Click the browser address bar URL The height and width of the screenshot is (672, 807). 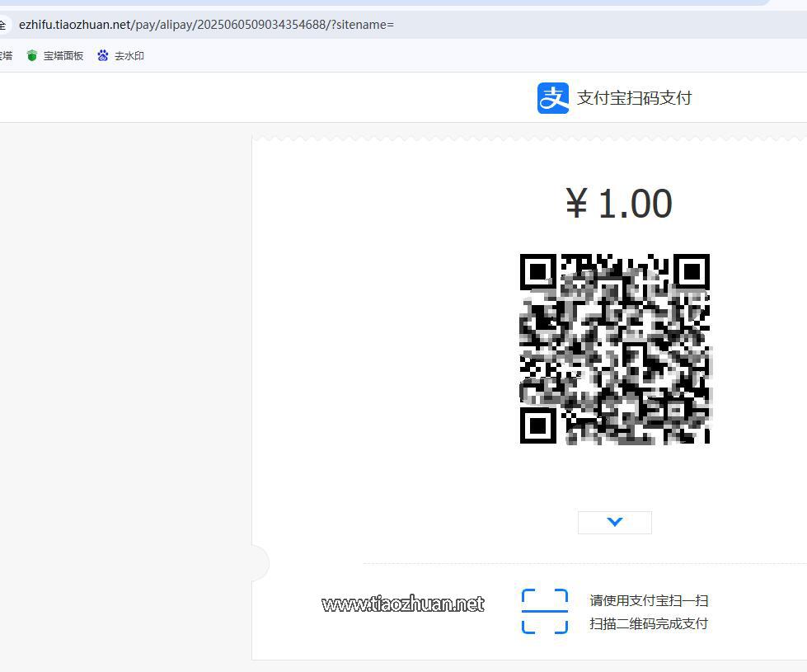[x=206, y=25]
